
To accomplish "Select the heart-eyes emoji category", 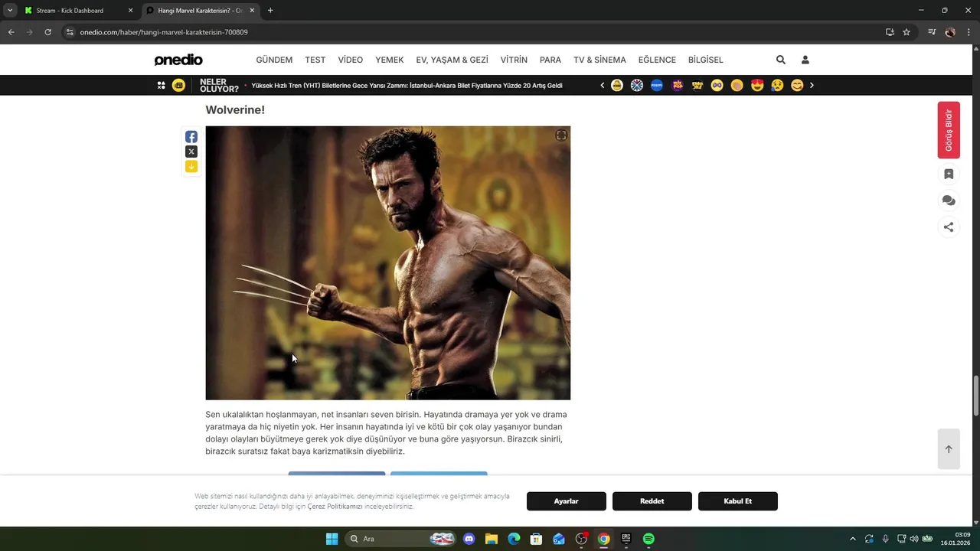I will tap(757, 85).
